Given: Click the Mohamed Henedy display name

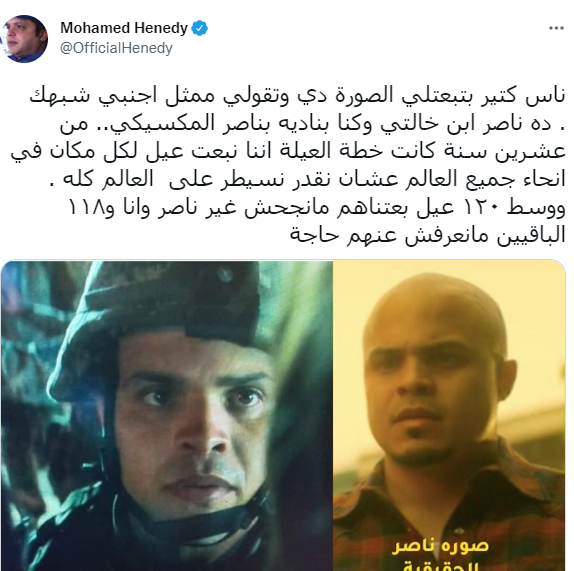Looking at the screenshot, I should click(124, 28).
